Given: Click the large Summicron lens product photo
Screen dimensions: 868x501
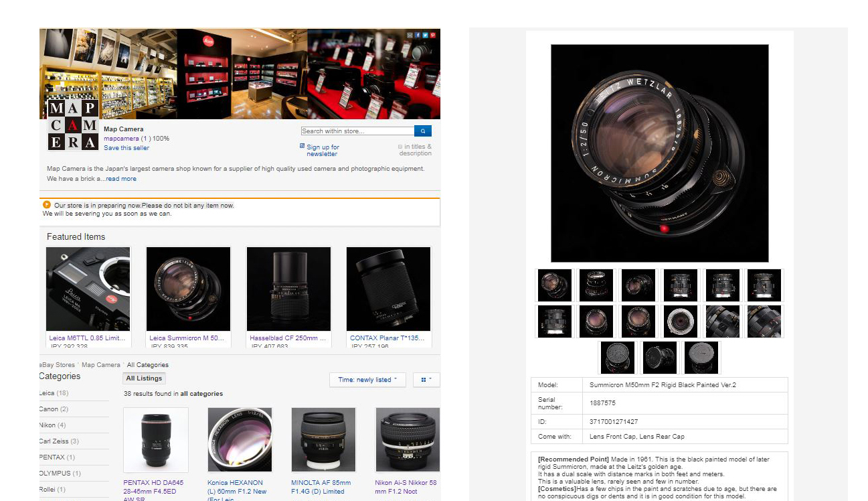Looking at the screenshot, I should (659, 153).
